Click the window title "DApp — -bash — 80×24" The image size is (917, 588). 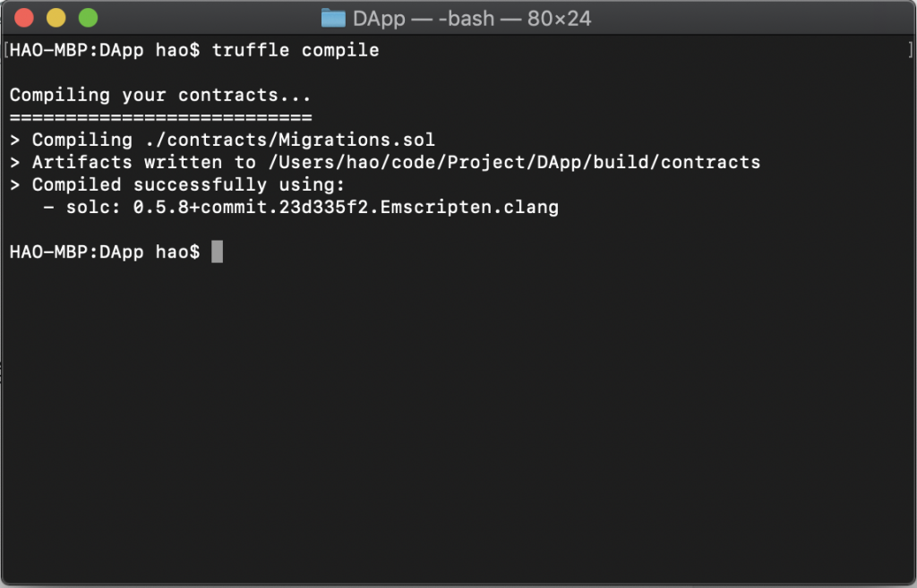point(472,18)
